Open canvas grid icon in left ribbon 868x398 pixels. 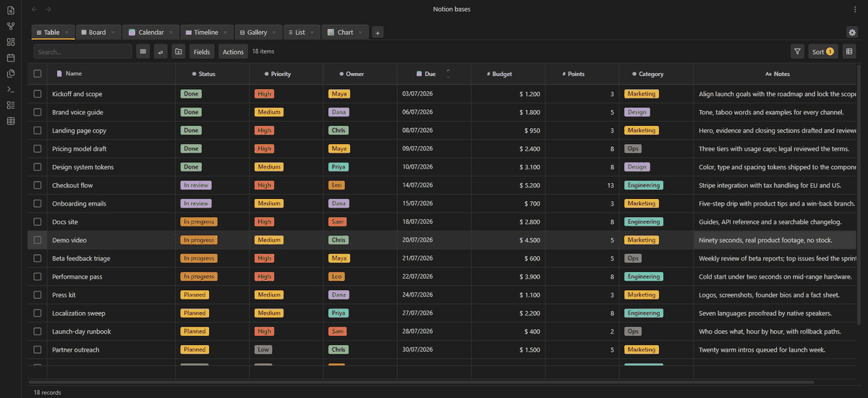(x=10, y=42)
